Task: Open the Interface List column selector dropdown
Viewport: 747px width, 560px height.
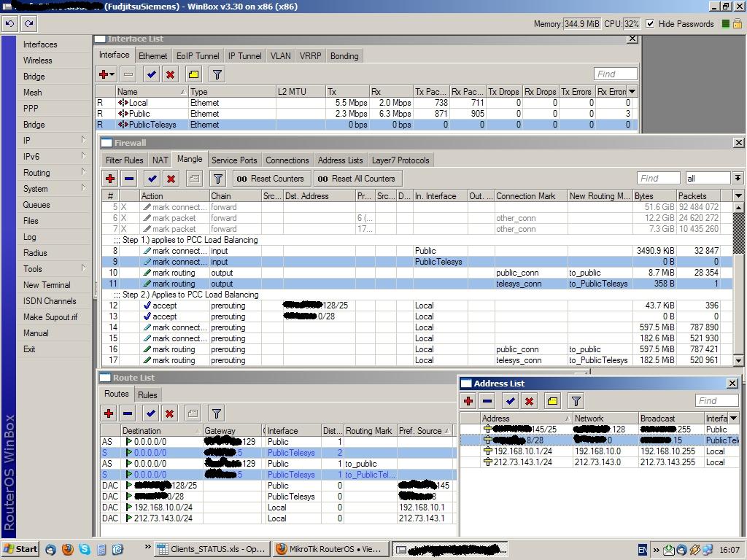Action: click(632, 92)
